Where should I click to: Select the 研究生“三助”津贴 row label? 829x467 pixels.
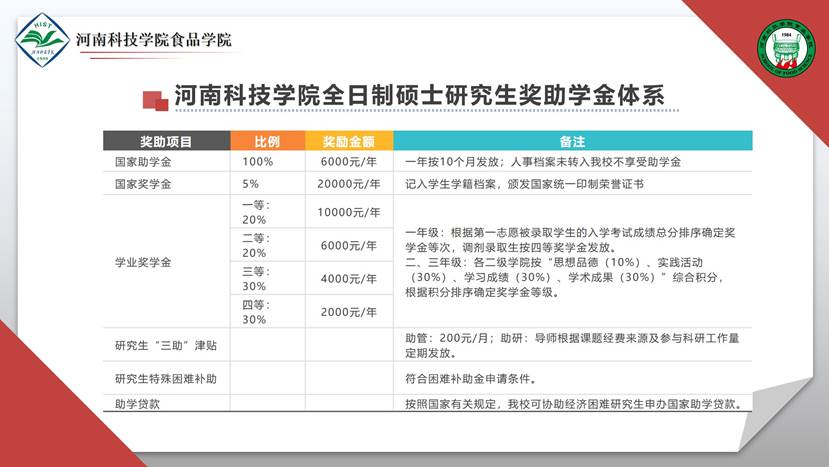166,345
